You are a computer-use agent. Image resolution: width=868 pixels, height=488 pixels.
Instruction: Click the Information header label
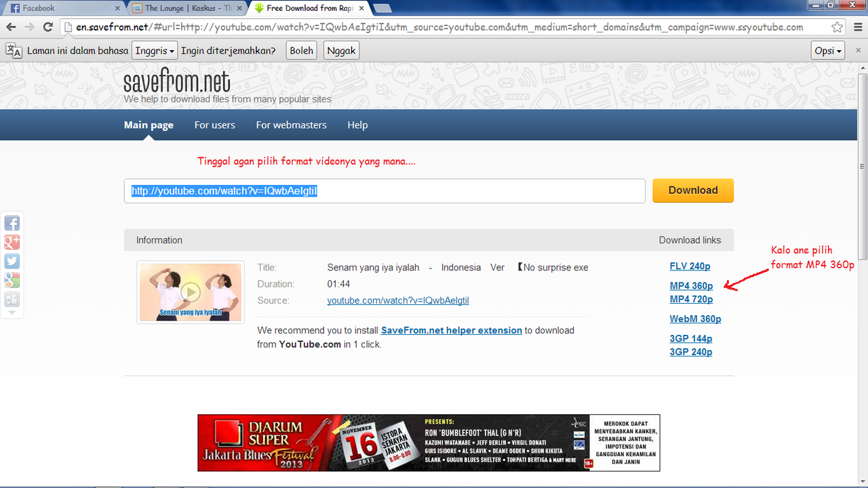click(159, 240)
